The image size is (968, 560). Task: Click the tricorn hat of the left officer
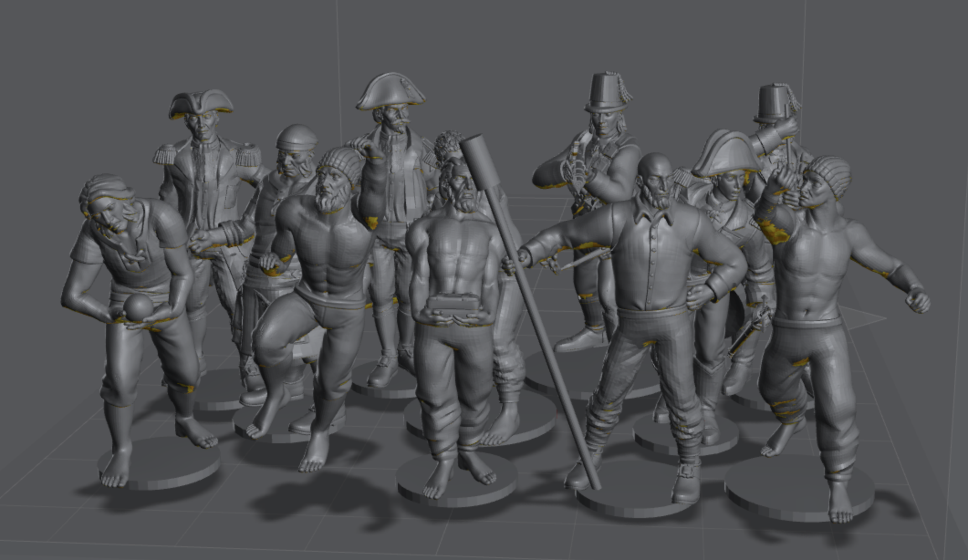pyautogui.click(x=201, y=105)
